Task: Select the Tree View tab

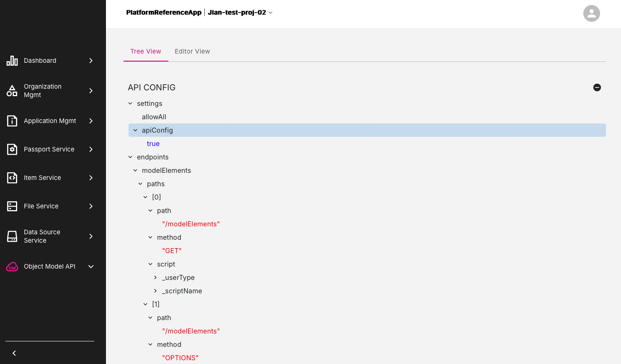Action: (145, 51)
